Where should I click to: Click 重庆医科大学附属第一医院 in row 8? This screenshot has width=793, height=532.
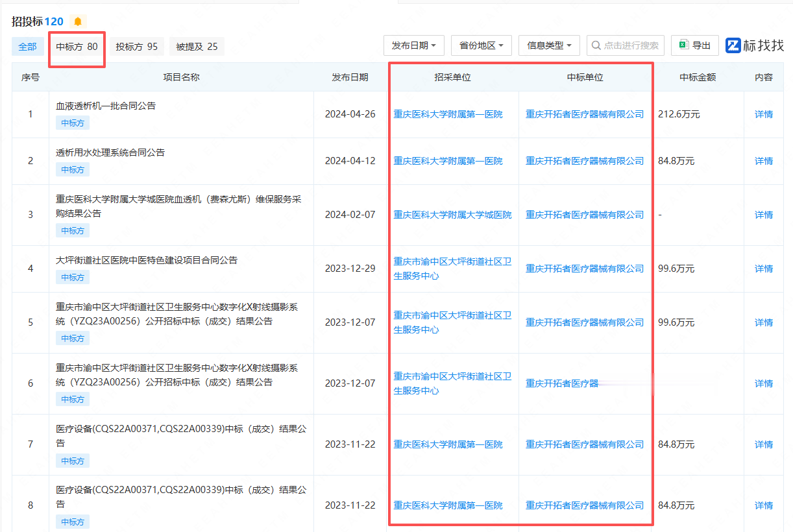click(x=448, y=505)
